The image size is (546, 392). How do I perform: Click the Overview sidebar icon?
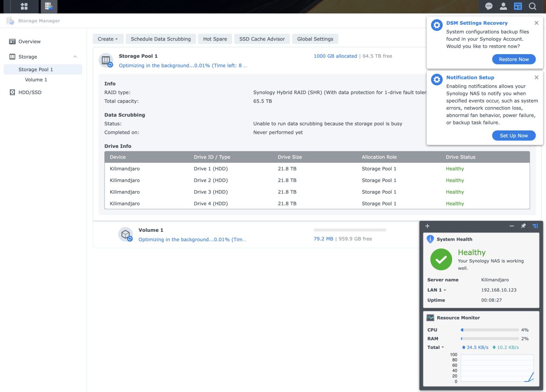(x=12, y=41)
